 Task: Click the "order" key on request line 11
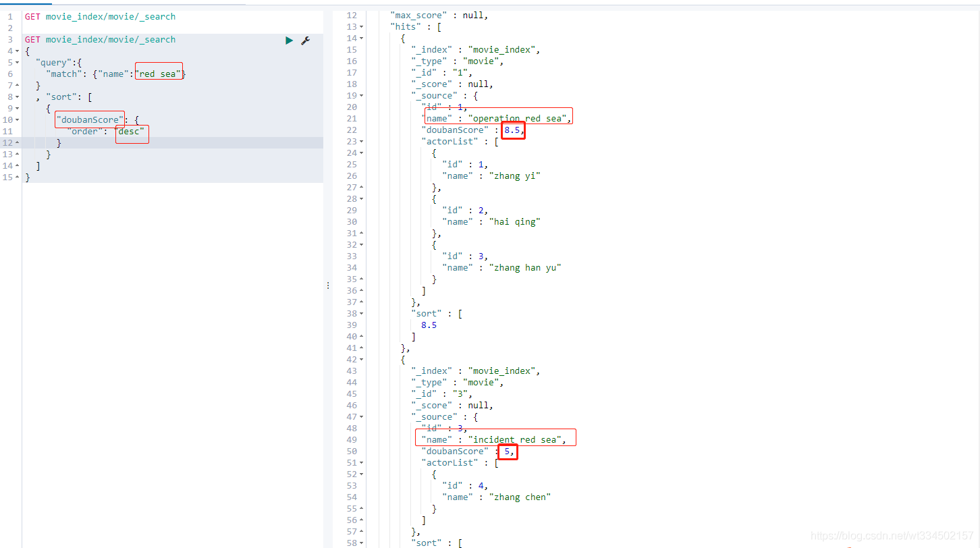pyautogui.click(x=85, y=132)
